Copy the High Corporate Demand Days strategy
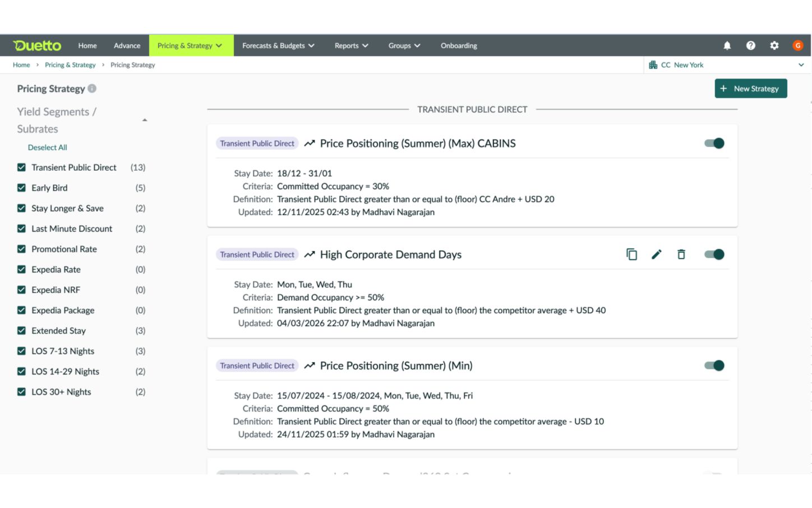 pyautogui.click(x=631, y=254)
